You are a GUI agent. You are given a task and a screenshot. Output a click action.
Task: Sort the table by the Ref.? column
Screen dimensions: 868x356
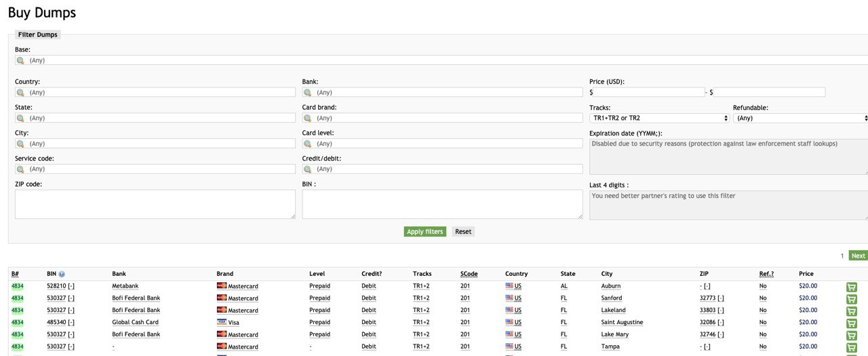[x=766, y=274]
